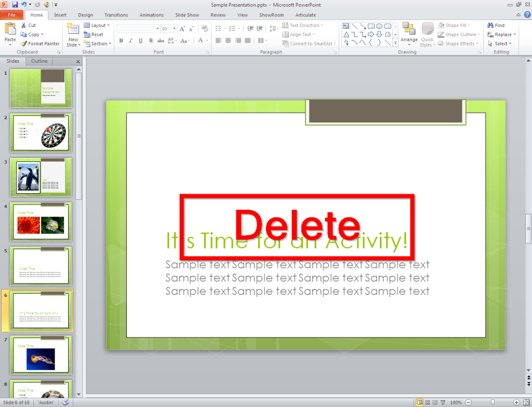Image resolution: width=532 pixels, height=407 pixels.
Task: Click Convert to SmartArt
Action: 309,44
